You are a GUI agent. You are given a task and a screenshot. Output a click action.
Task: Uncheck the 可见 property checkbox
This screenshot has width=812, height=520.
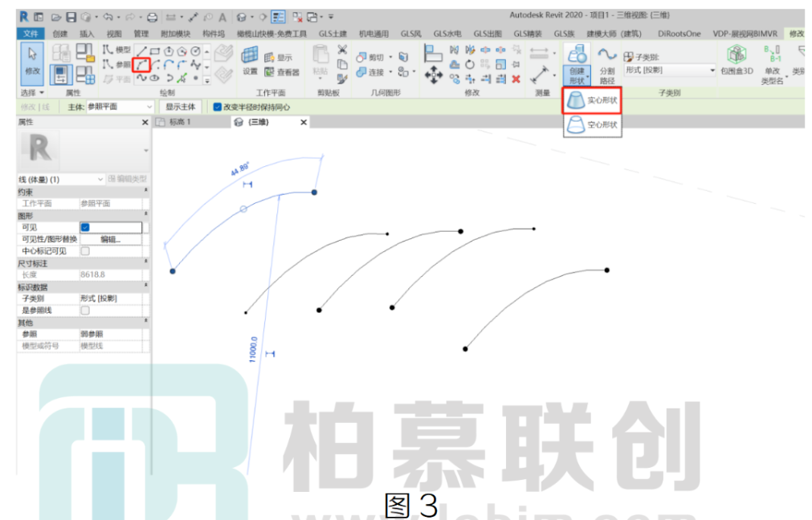pyautogui.click(x=85, y=227)
